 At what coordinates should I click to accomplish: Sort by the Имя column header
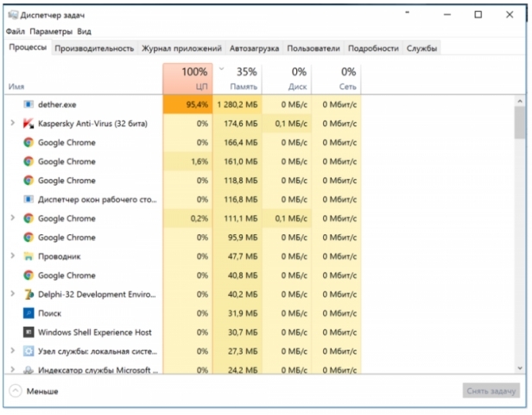16,86
